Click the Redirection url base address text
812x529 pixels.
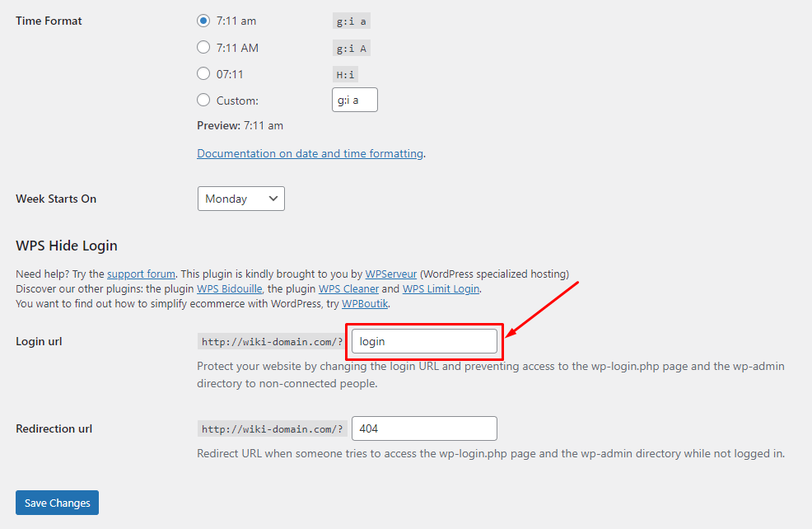point(272,429)
